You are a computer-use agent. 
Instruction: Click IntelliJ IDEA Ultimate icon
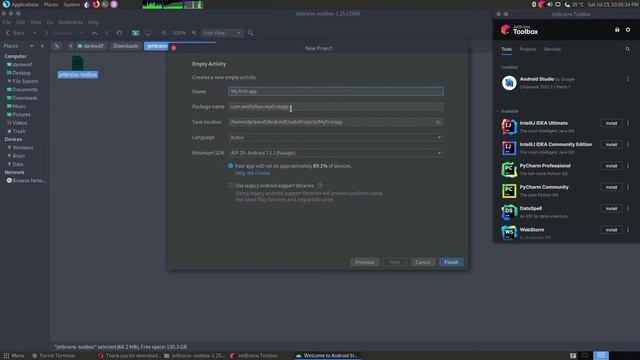(x=509, y=127)
